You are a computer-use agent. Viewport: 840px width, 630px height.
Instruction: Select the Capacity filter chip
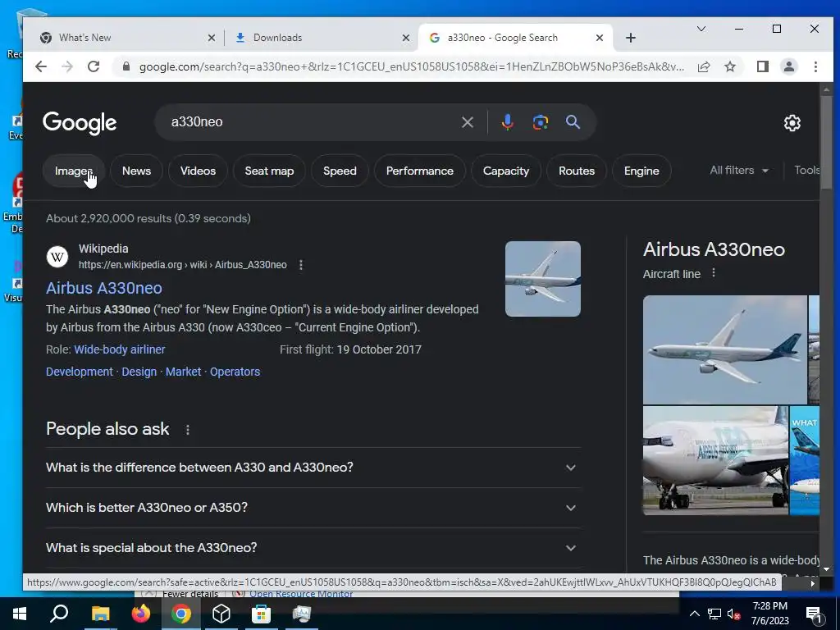click(505, 171)
